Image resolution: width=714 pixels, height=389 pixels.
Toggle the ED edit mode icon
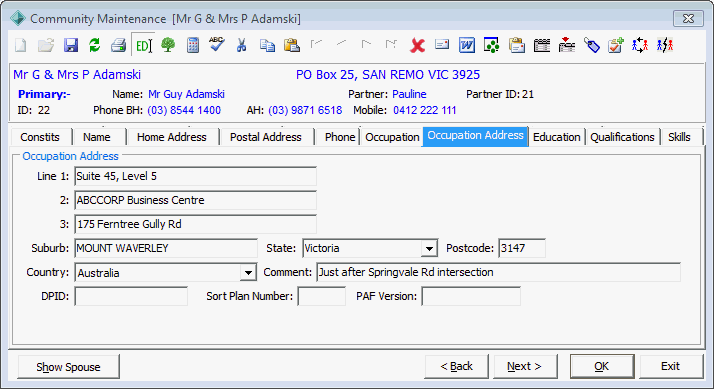click(143, 45)
